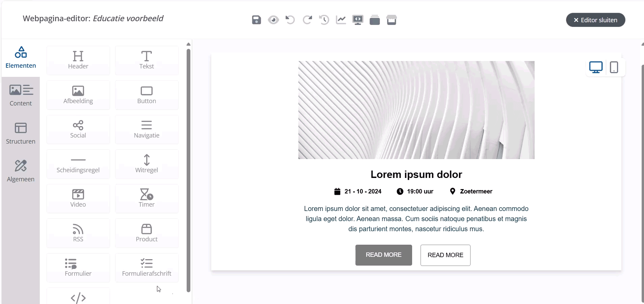Viewport: 644px width, 304px height.
Task: Open the Social element
Action: tap(78, 129)
